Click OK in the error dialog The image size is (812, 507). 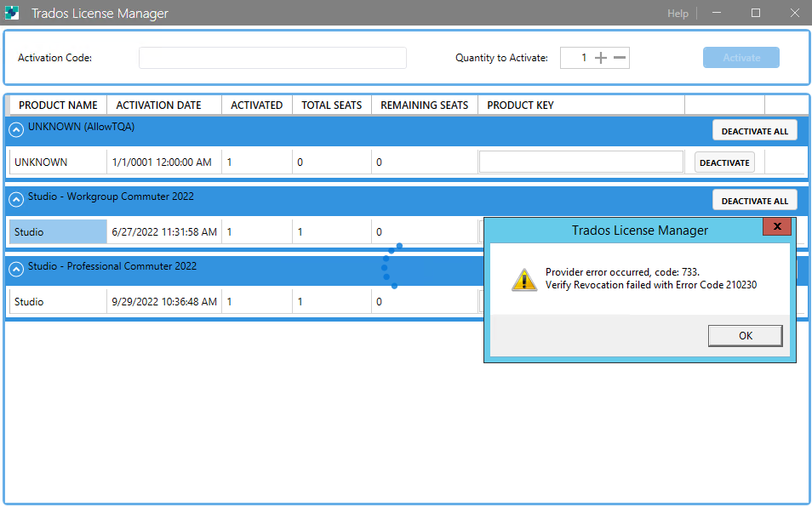point(746,336)
